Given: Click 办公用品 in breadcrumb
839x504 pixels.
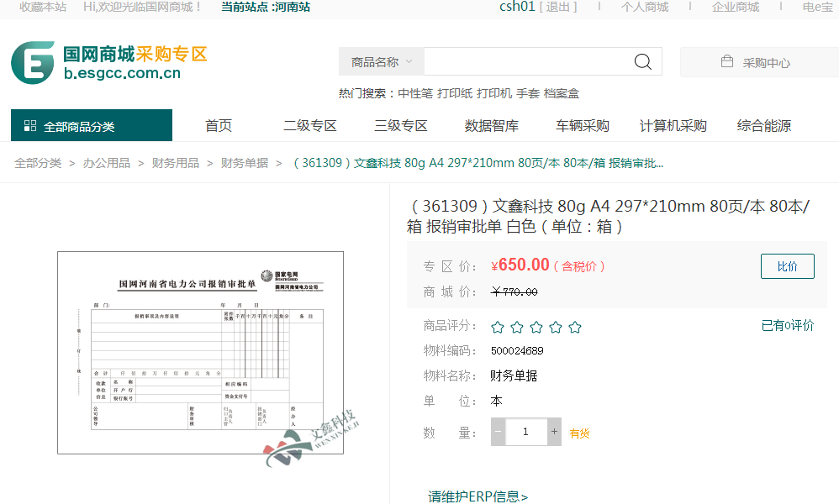Looking at the screenshot, I should click(106, 163).
